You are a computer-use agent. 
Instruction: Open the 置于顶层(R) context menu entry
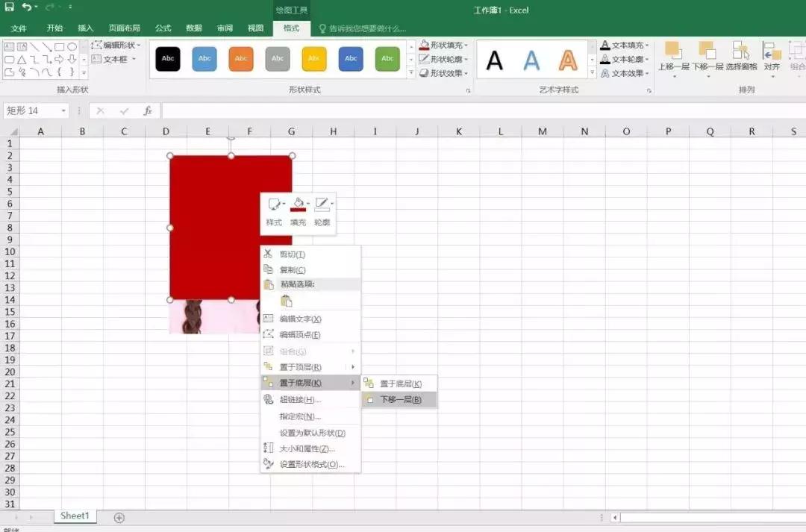click(x=310, y=367)
